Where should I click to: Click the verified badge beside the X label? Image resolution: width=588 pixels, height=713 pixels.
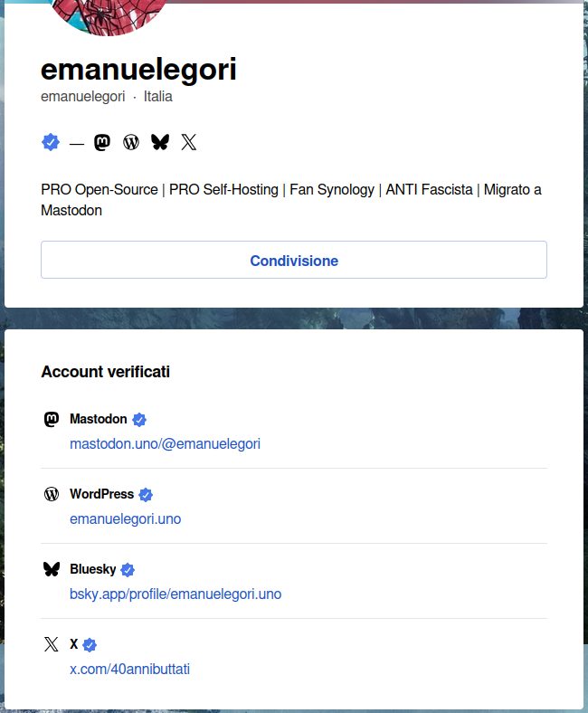(90, 645)
